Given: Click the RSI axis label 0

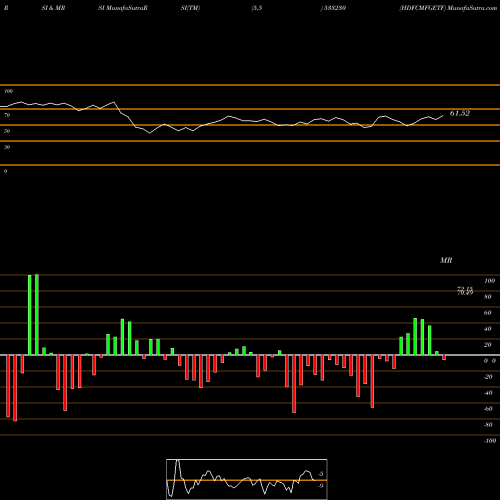Looking at the screenshot, I should tap(5, 171).
